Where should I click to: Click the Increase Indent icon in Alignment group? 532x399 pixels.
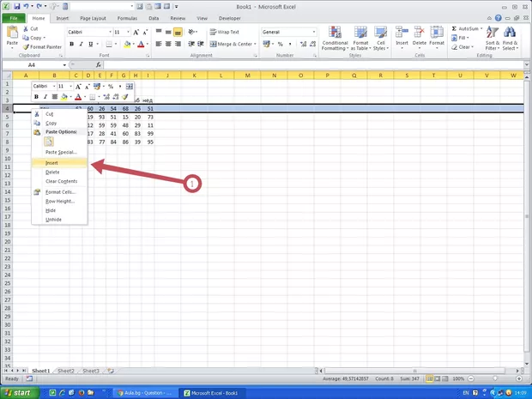point(201,44)
